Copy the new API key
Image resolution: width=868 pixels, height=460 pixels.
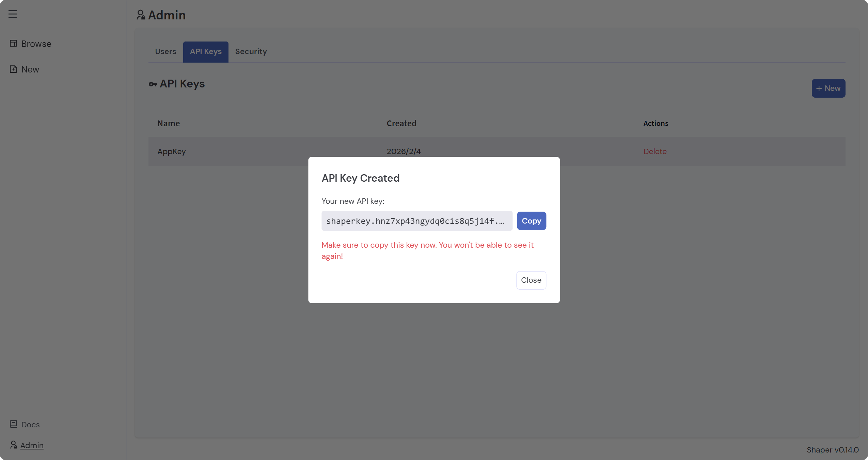click(x=531, y=221)
